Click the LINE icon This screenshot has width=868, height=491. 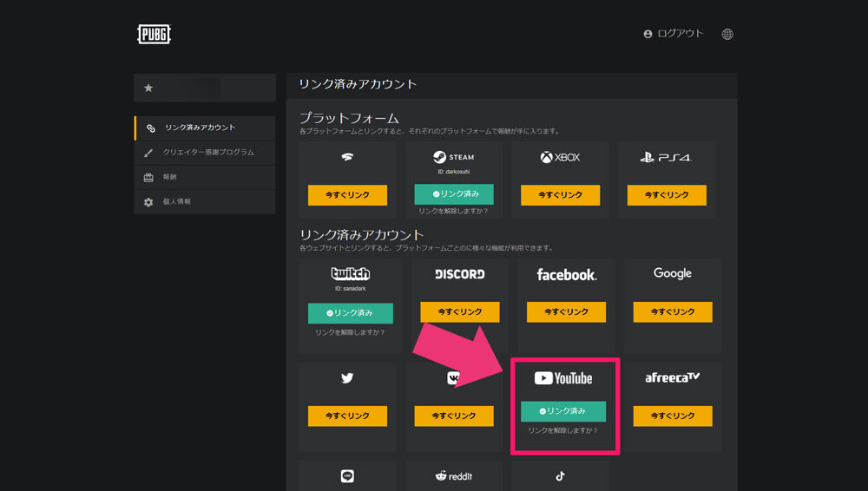(x=347, y=476)
